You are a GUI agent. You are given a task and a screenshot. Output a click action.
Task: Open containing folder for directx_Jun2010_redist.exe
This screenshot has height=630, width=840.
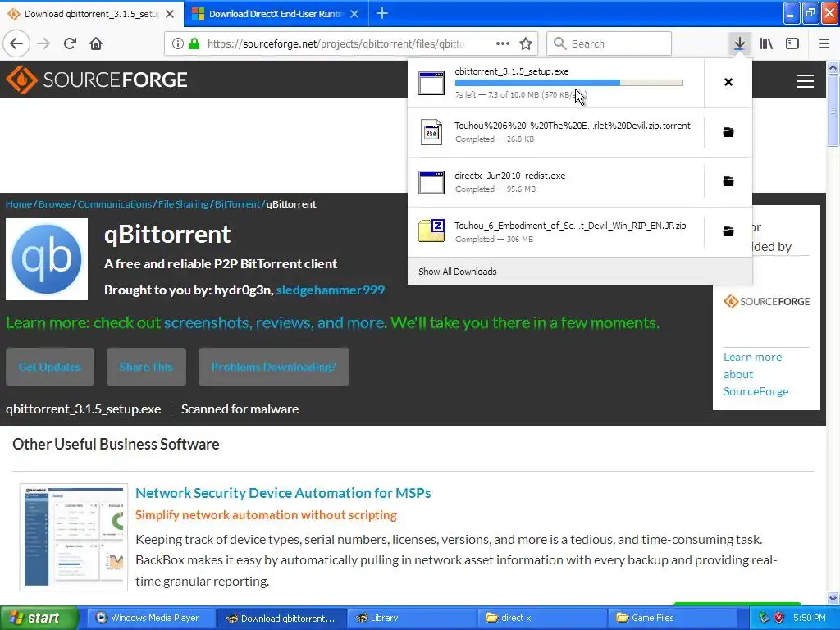[728, 181]
